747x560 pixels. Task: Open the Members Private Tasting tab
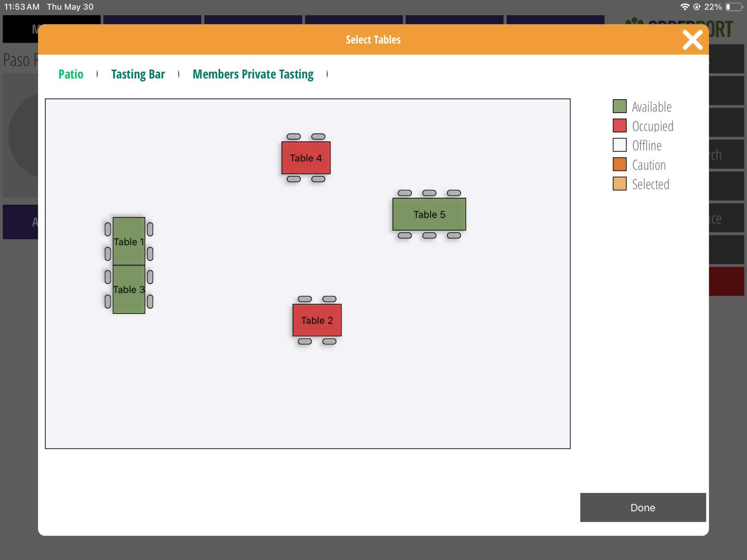pyautogui.click(x=253, y=74)
